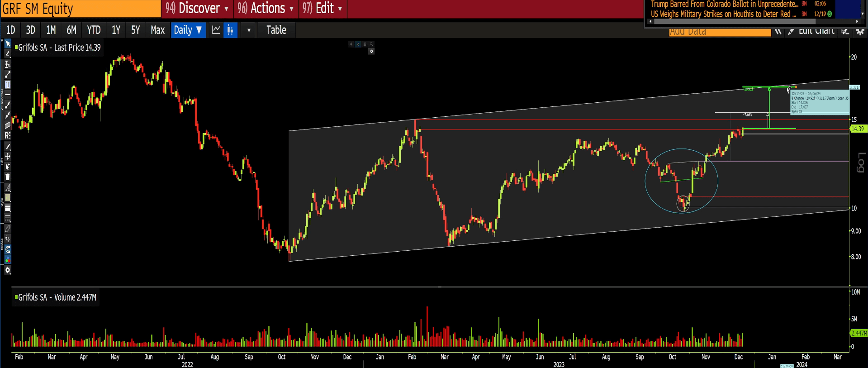This screenshot has height=368, width=868.
Task: Toggle the Log scale label on price axis
Action: pyautogui.click(x=861, y=162)
